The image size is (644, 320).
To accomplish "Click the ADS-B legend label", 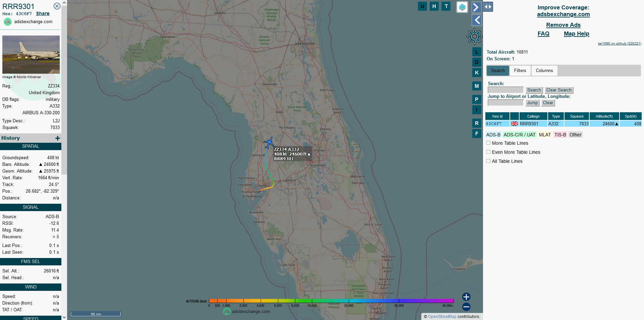I will coord(493,135).
